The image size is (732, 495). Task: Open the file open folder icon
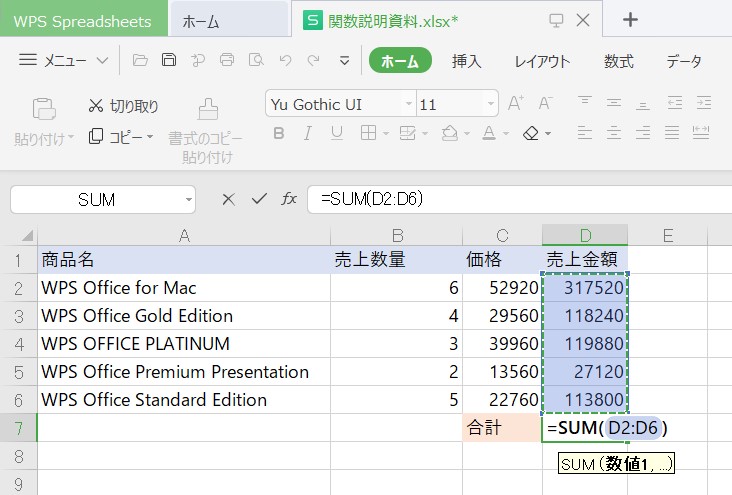tap(140, 60)
